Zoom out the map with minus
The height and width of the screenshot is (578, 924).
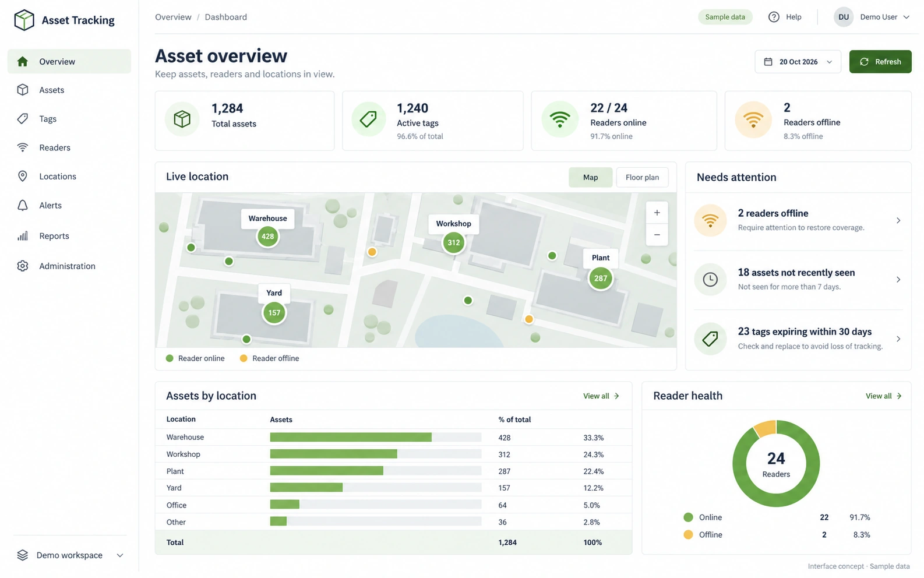(657, 235)
